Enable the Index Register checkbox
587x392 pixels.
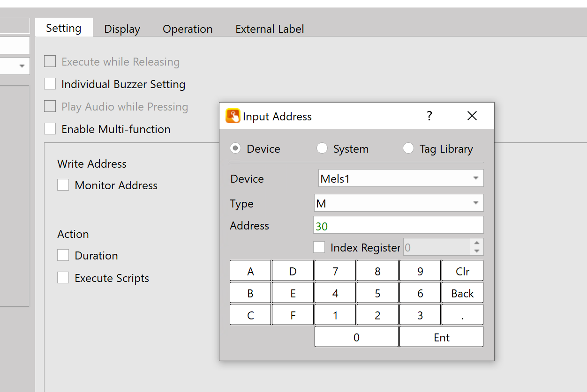pyautogui.click(x=319, y=247)
